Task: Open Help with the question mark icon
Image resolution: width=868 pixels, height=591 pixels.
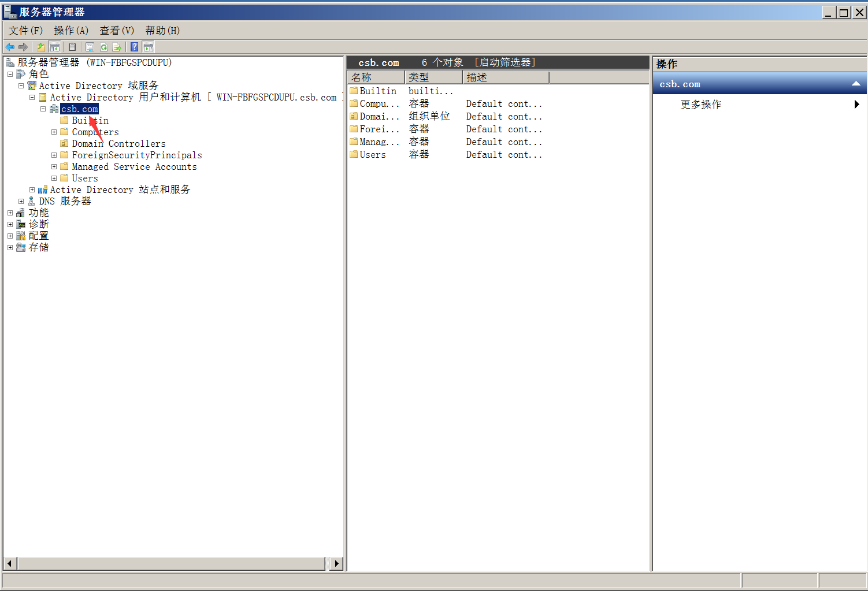Action: 135,47
